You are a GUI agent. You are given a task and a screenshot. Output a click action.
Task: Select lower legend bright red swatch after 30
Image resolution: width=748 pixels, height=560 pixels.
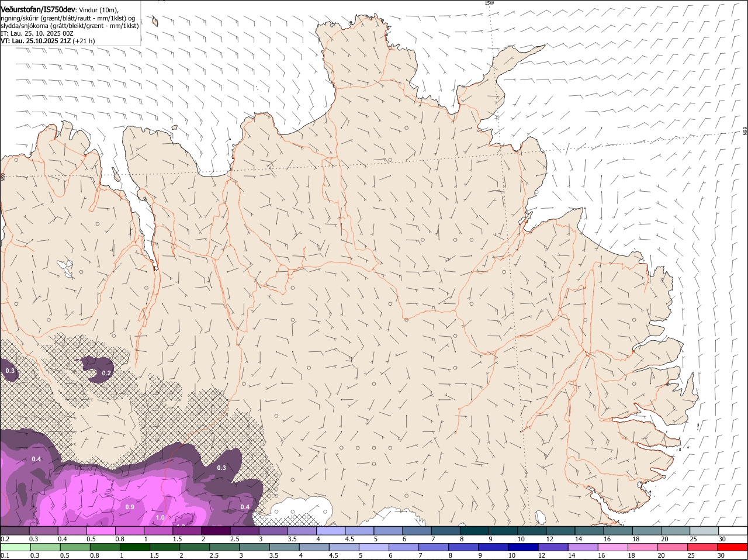(732, 547)
